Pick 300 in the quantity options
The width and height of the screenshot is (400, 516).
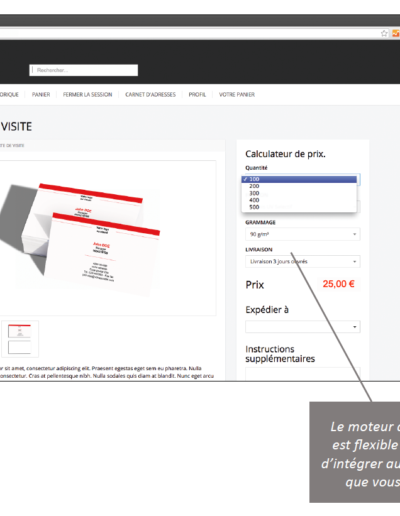(x=299, y=193)
